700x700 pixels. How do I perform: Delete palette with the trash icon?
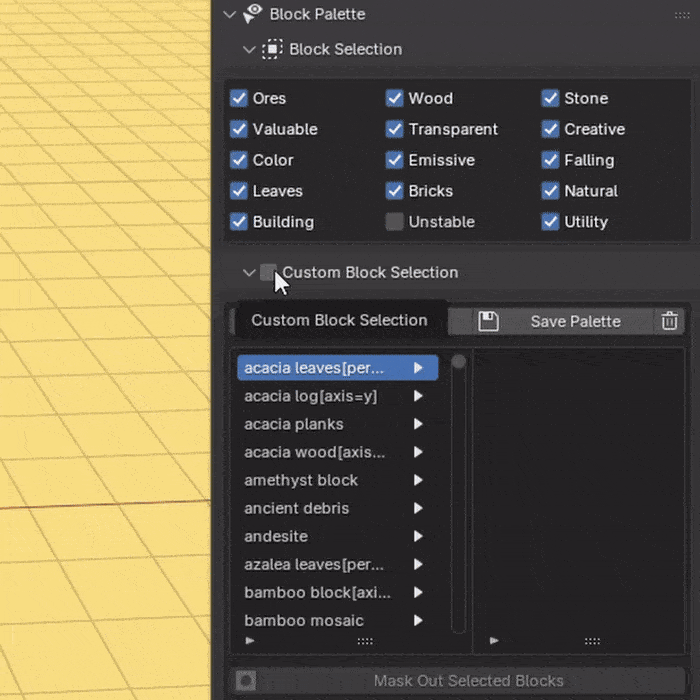coord(669,321)
